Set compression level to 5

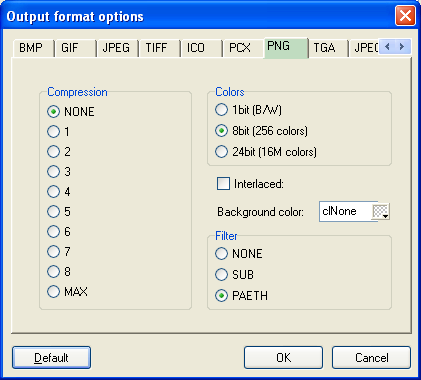coord(53,211)
